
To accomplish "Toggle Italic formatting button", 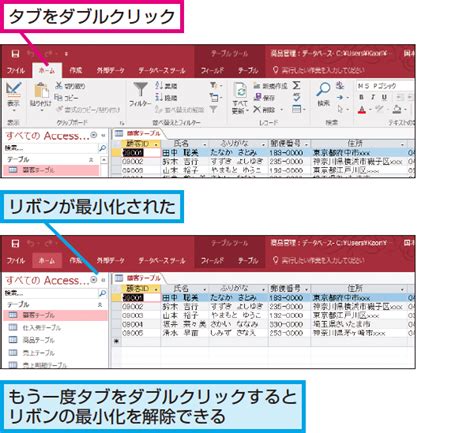I will (x=373, y=97).
